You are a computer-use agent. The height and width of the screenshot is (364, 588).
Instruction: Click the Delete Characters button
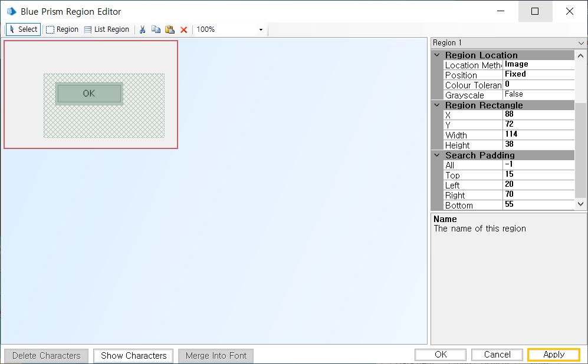click(47, 355)
